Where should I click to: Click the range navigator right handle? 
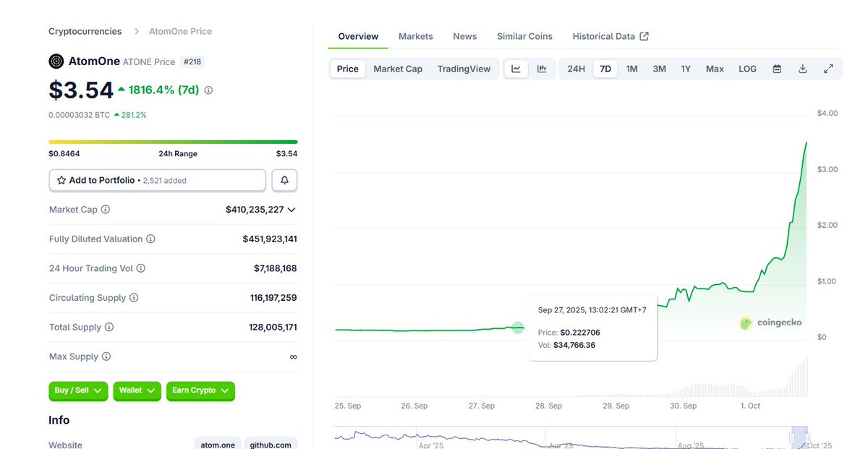[x=807, y=437]
